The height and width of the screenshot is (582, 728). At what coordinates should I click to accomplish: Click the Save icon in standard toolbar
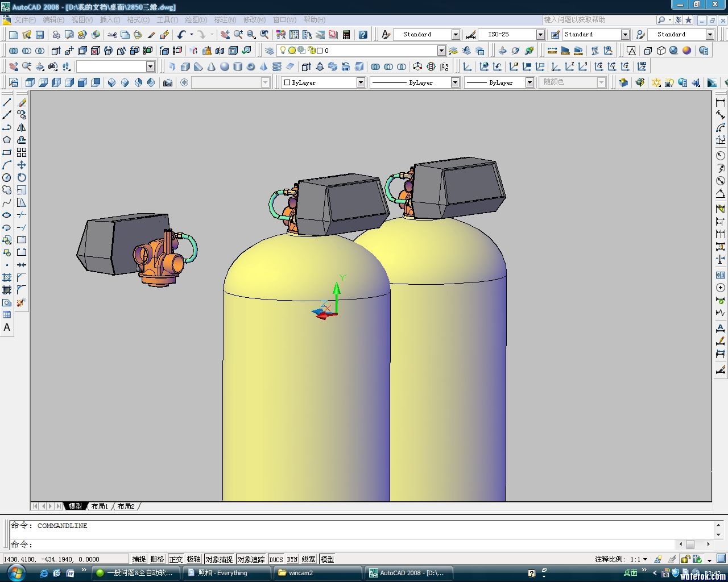(40, 35)
